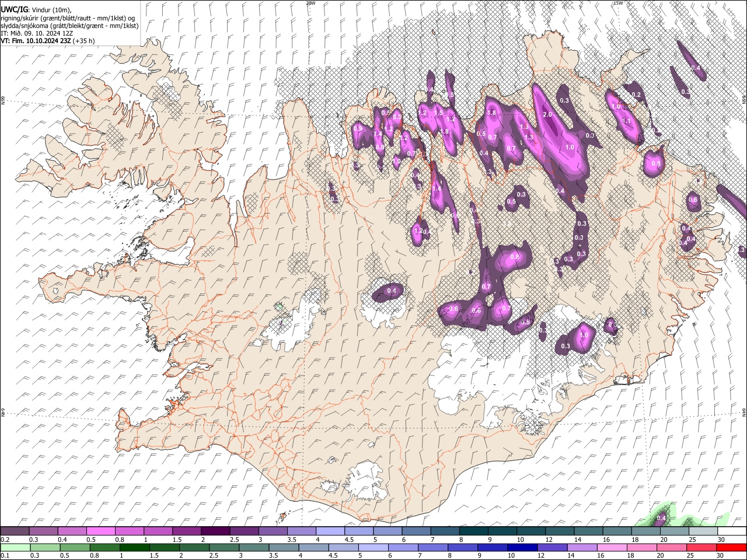Viewport: 747px width, 560px height.
Task: Click the "slydda/snjókoma" snow legend description line
Action: click(x=69, y=26)
